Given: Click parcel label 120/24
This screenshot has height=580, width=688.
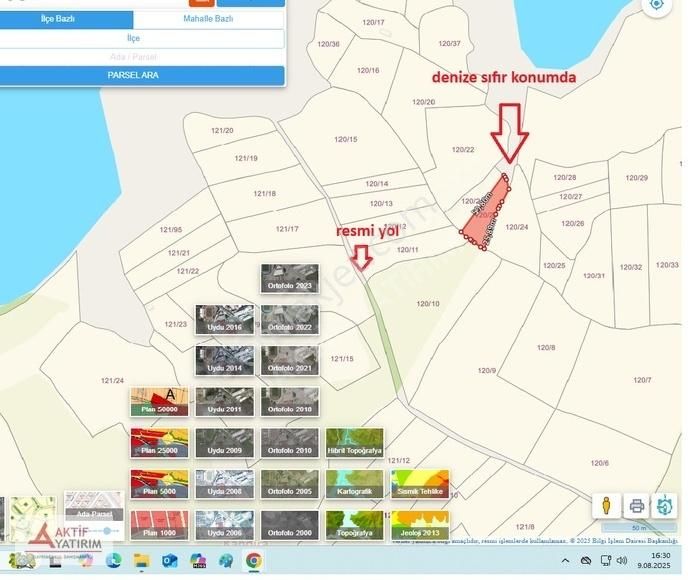Looking at the screenshot, I should pyautogui.click(x=517, y=227).
